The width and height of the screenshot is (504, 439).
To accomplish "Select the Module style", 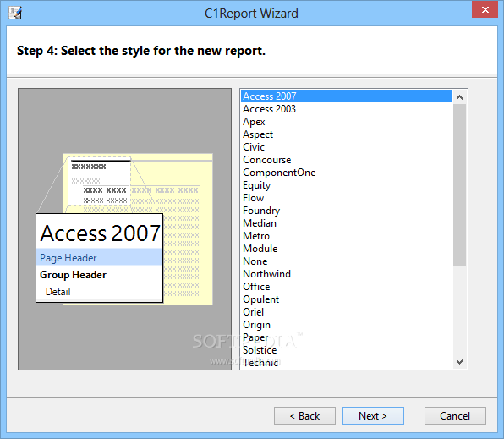I will tap(347, 249).
